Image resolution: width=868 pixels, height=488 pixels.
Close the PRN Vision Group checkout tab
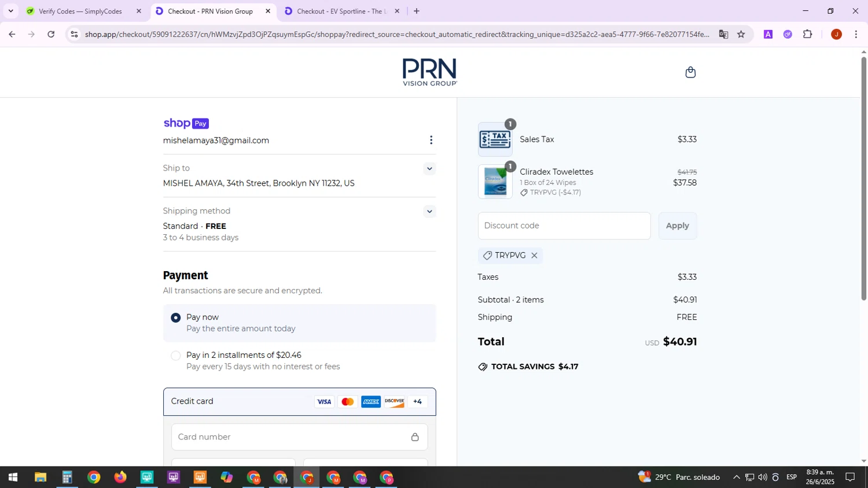pos(268,11)
